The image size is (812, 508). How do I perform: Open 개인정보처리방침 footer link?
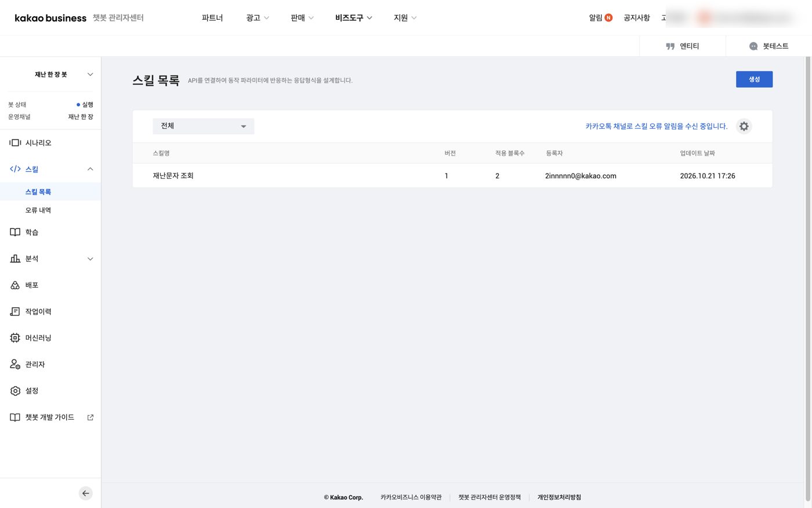pyautogui.click(x=559, y=498)
